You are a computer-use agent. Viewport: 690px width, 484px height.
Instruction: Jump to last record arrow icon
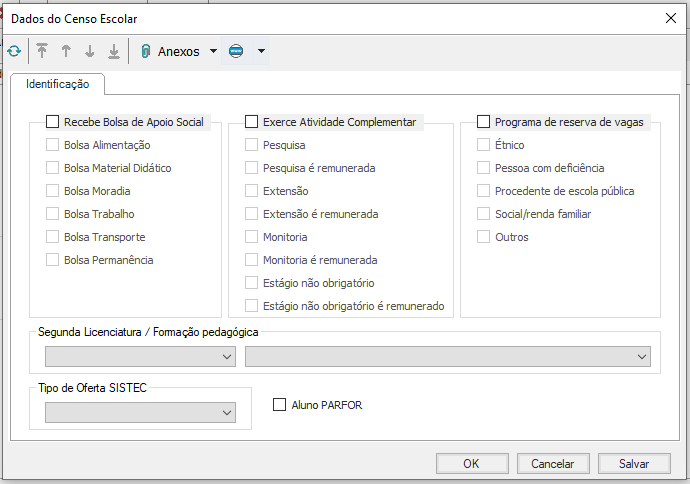[x=114, y=51]
